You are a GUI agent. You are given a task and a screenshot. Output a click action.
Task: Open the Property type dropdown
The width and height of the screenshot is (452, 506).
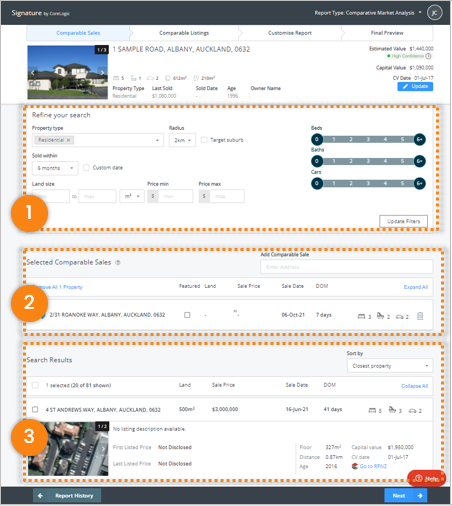pyautogui.click(x=98, y=140)
